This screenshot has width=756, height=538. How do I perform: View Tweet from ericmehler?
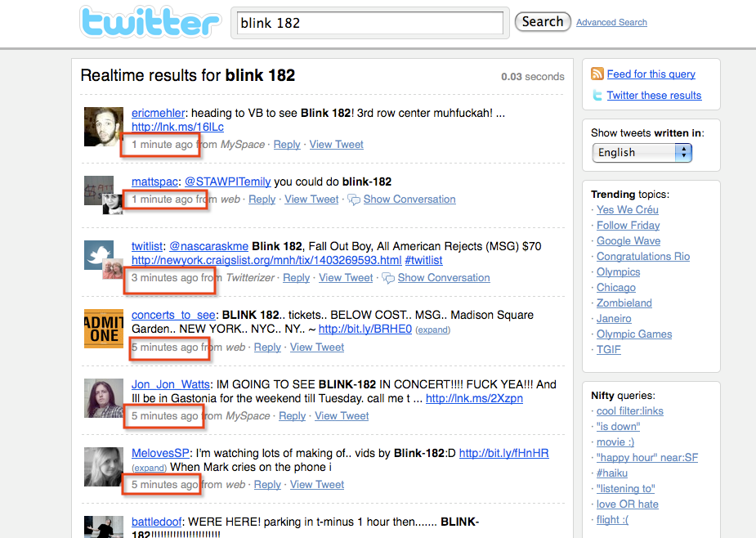337,144
